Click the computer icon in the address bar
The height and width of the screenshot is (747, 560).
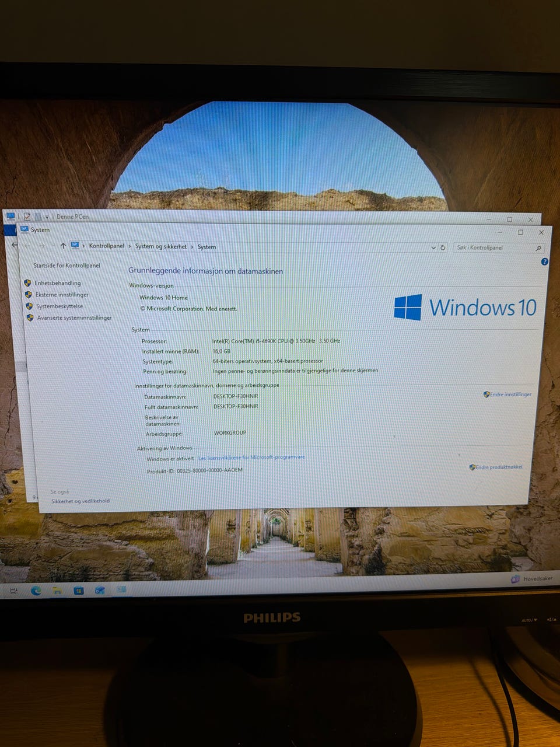click(x=75, y=246)
